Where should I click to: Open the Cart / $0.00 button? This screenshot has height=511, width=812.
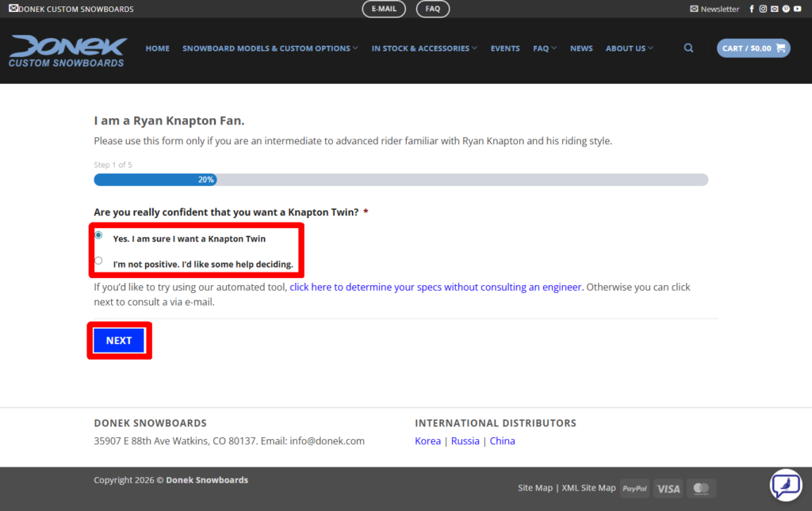[x=753, y=48]
